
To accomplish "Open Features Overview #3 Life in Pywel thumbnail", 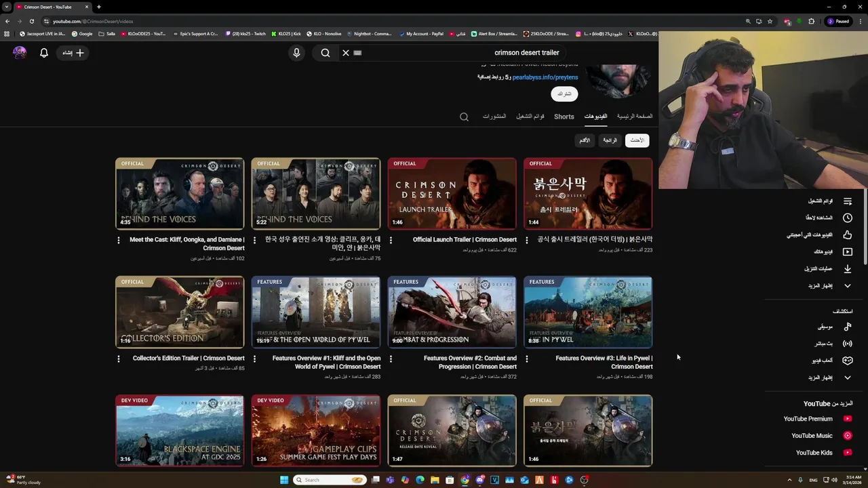I will [x=588, y=312].
